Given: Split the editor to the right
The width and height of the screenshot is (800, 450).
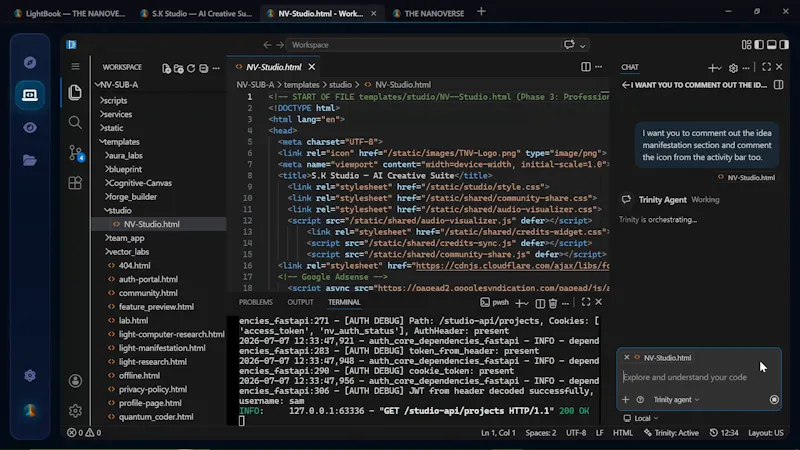Looking at the screenshot, I should click(x=586, y=67).
